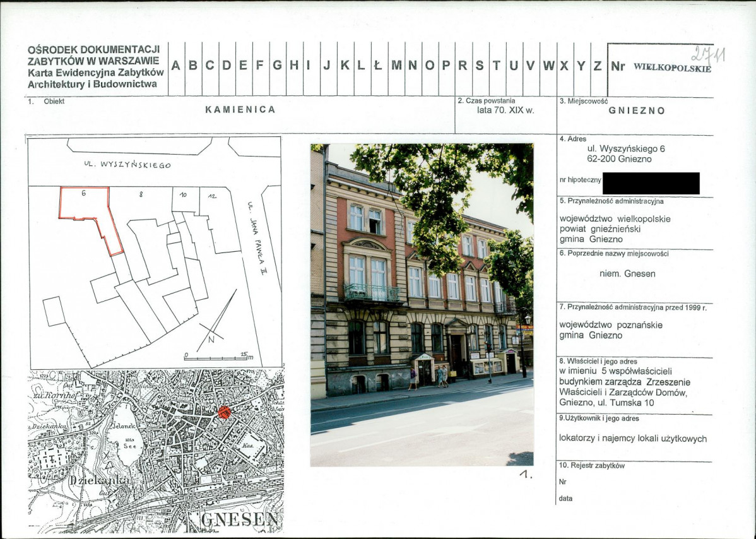The image size is (756, 539).
Task: Select the red-outlined parcel number 6
Action: (89, 211)
